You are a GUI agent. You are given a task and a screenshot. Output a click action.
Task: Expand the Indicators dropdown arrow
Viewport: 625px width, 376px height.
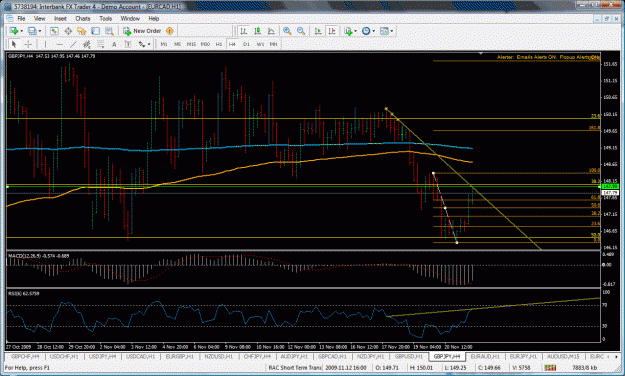(356, 31)
